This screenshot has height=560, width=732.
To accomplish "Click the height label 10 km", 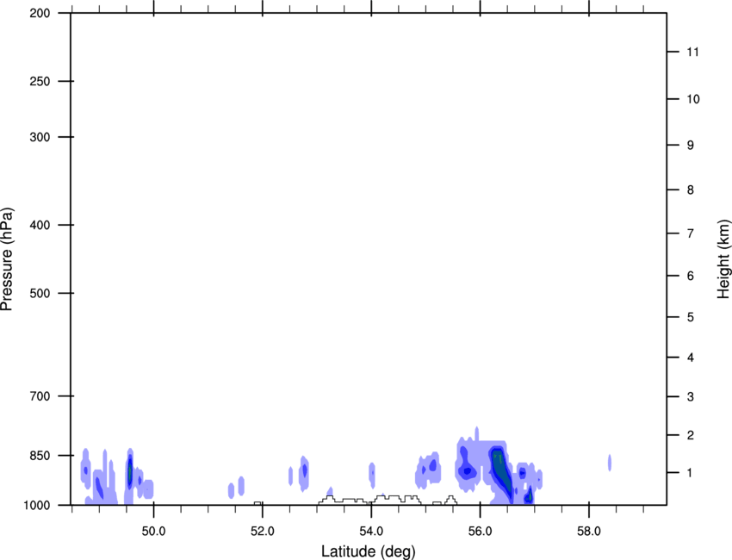I will (693, 99).
